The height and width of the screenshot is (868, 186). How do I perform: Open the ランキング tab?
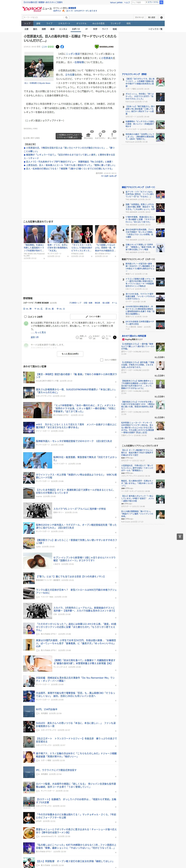point(115,24)
